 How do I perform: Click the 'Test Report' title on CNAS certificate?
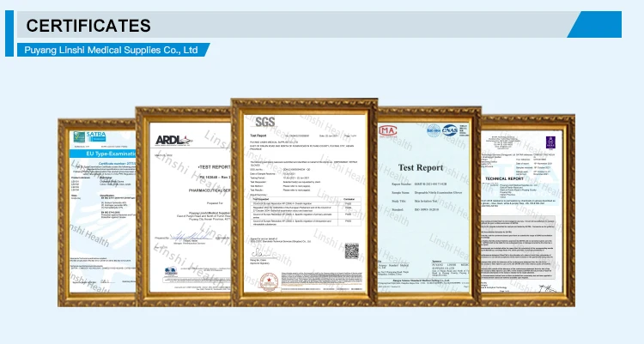(x=421, y=167)
